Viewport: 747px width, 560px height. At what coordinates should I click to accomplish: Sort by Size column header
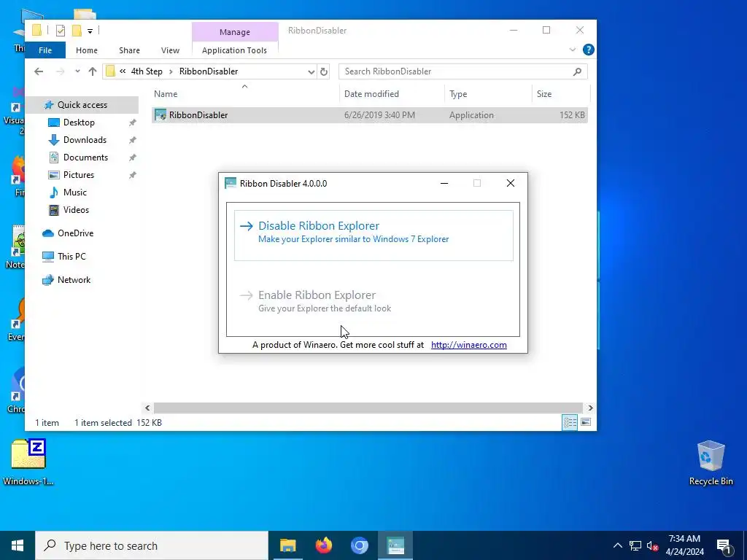pos(561,94)
